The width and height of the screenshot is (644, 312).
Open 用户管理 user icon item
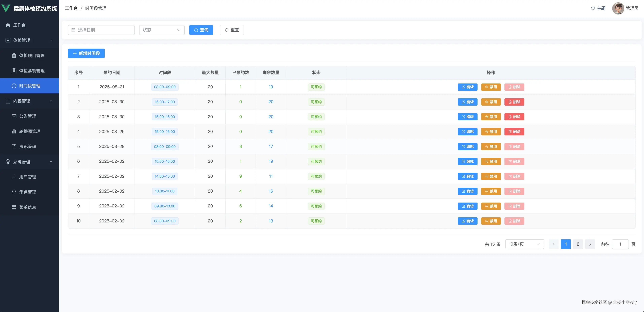click(x=27, y=177)
